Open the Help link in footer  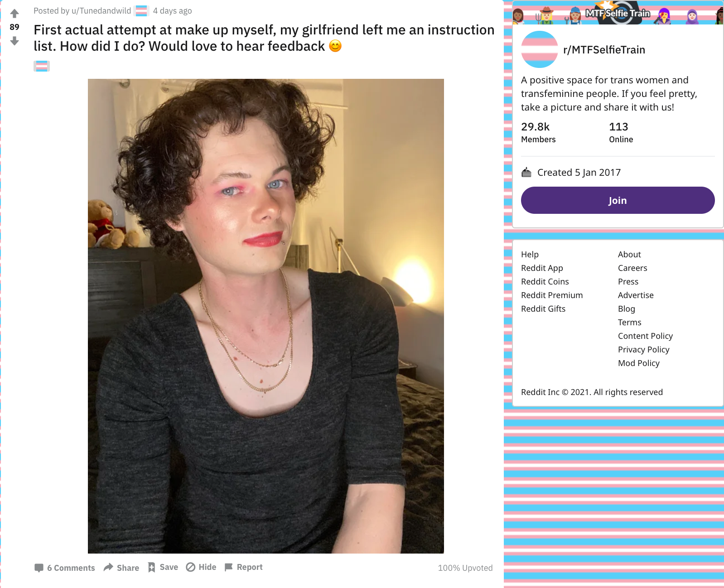coord(530,255)
